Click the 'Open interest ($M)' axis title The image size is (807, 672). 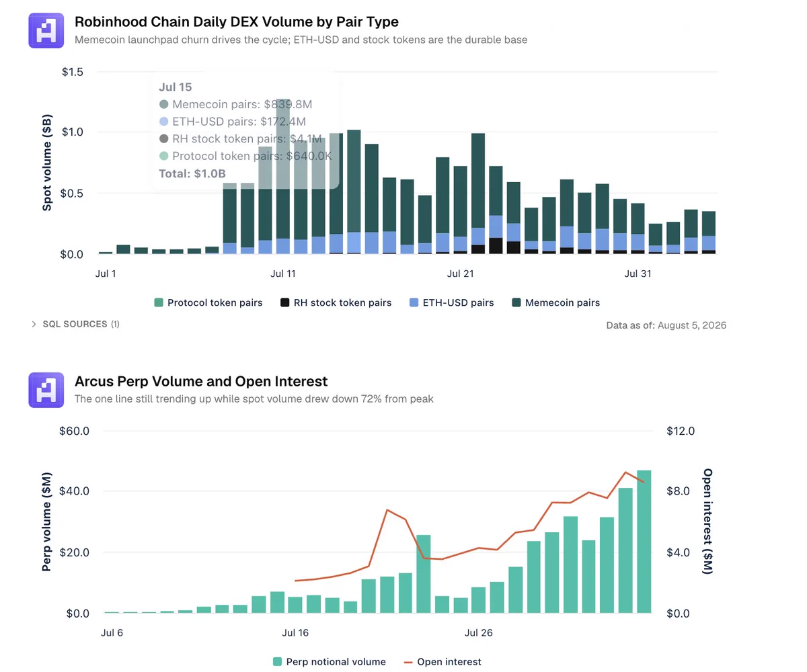click(x=707, y=521)
